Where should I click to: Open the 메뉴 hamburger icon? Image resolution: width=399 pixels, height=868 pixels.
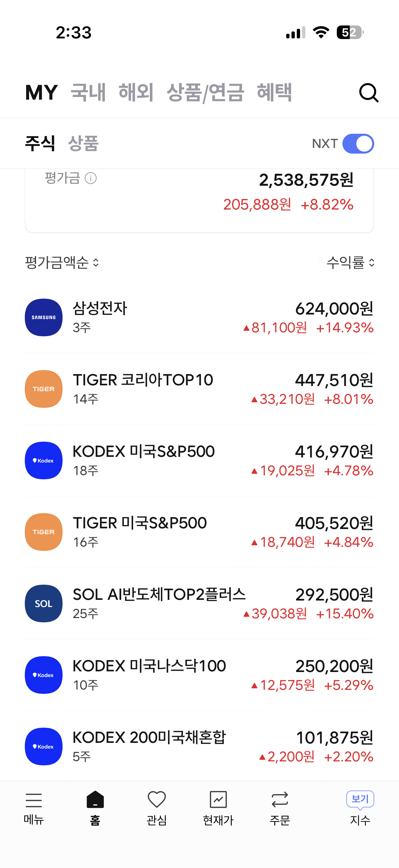click(34, 800)
